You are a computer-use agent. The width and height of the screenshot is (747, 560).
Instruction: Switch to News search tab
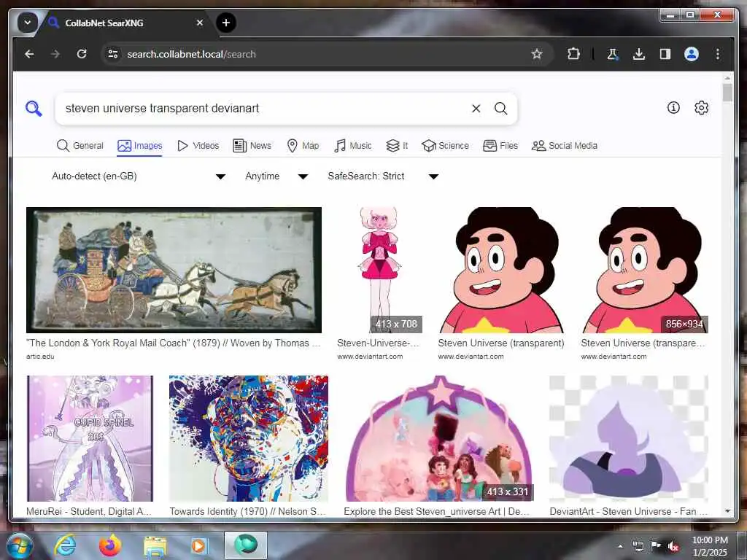[252, 146]
